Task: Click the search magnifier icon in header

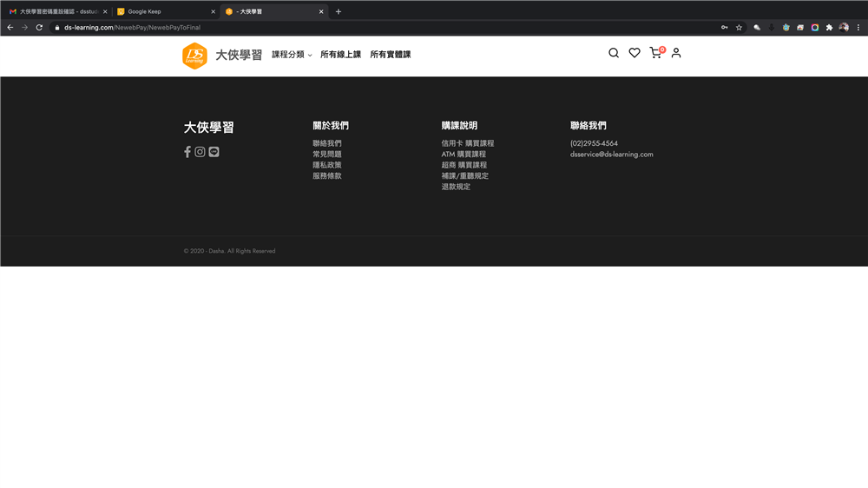Action: (x=614, y=53)
